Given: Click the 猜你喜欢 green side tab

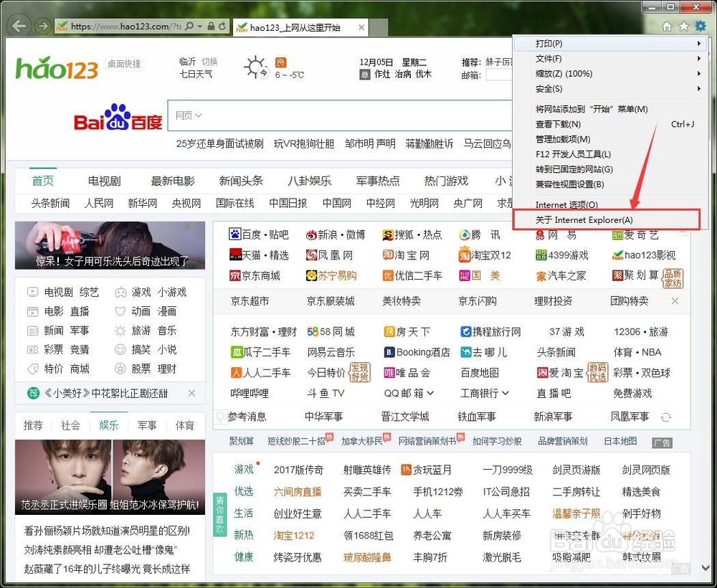Looking at the screenshot, I should pos(220,514).
